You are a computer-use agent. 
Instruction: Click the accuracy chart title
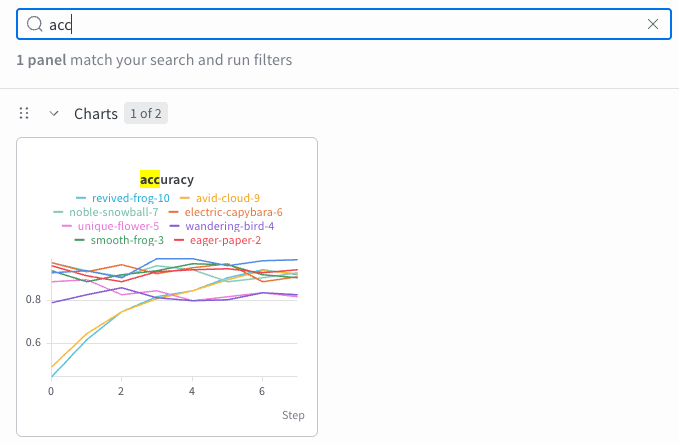tap(167, 179)
